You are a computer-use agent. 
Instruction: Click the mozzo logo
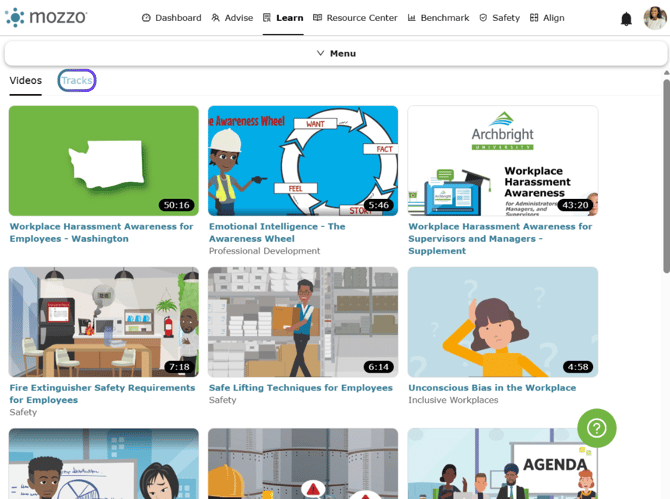[46, 17]
